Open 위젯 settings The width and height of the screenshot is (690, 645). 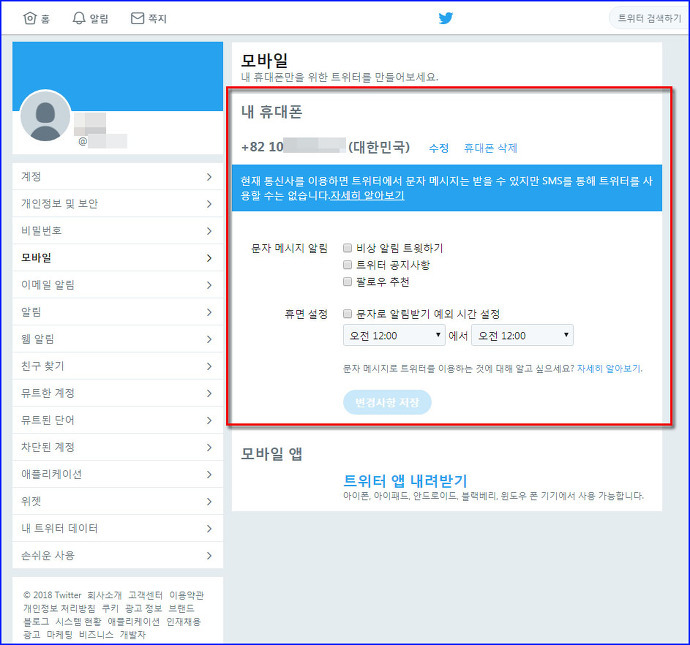pyautogui.click(x=117, y=502)
